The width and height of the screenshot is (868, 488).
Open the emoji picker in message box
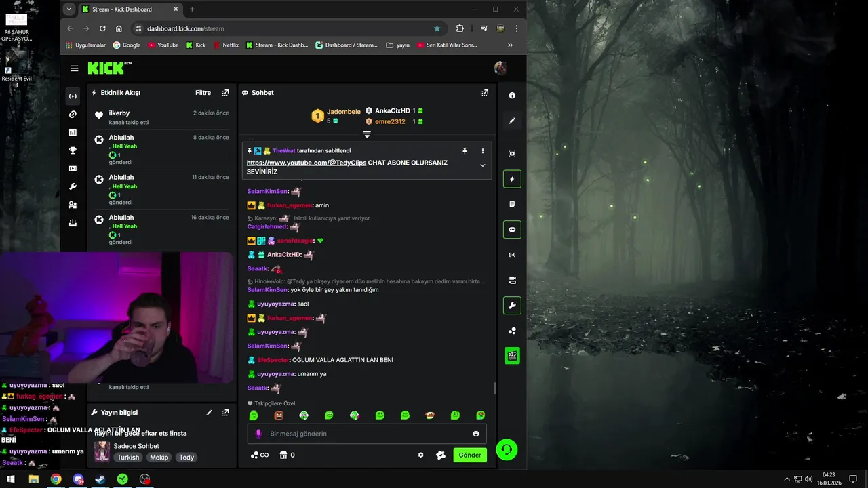click(476, 434)
